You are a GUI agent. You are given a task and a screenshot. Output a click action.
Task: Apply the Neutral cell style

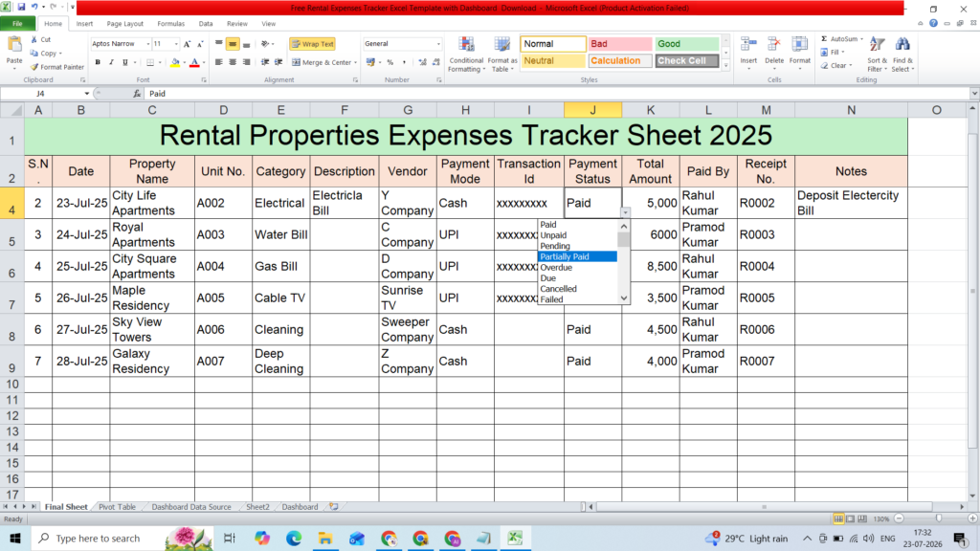(553, 60)
